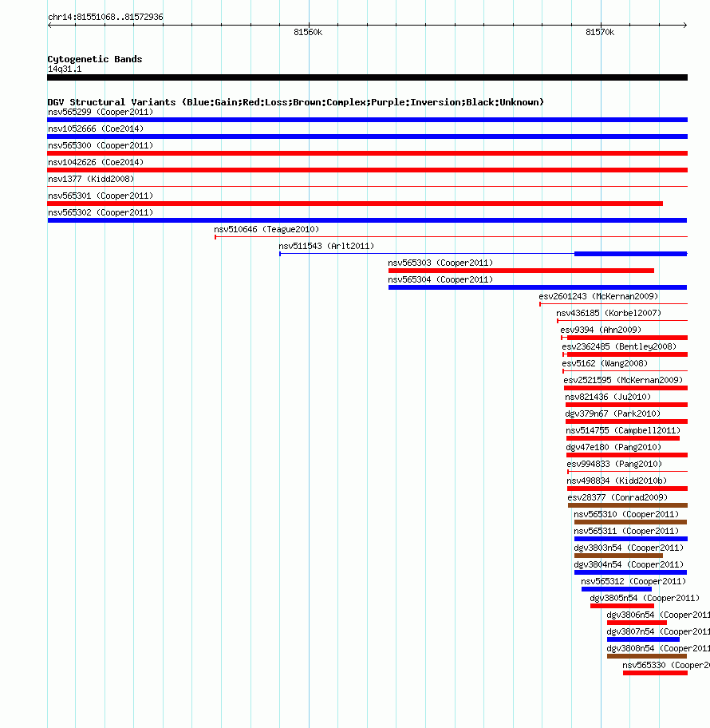Viewport: 710px width, 728px height.
Task: Click the black 14q31.1 cytogenetic band bar
Action: (x=367, y=77)
